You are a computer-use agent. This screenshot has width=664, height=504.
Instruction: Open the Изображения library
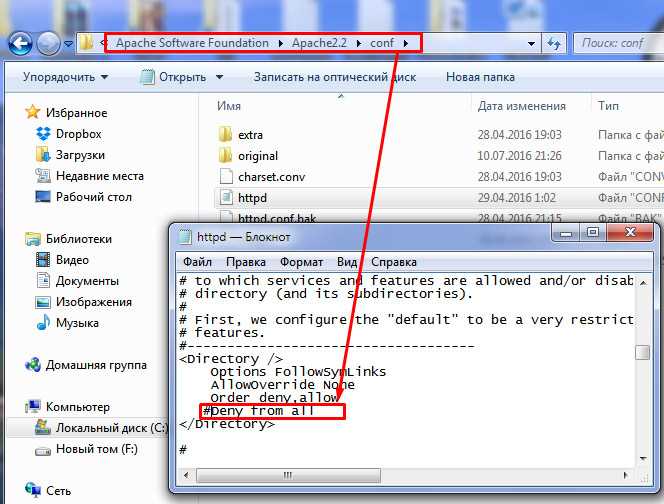point(94,302)
